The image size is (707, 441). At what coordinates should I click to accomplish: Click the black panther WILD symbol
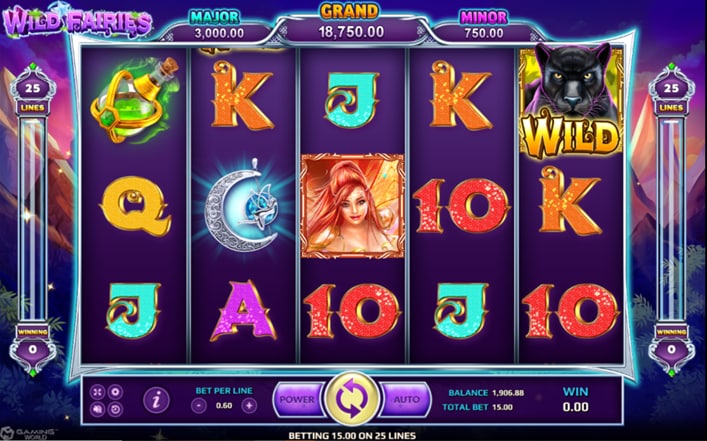point(572,101)
